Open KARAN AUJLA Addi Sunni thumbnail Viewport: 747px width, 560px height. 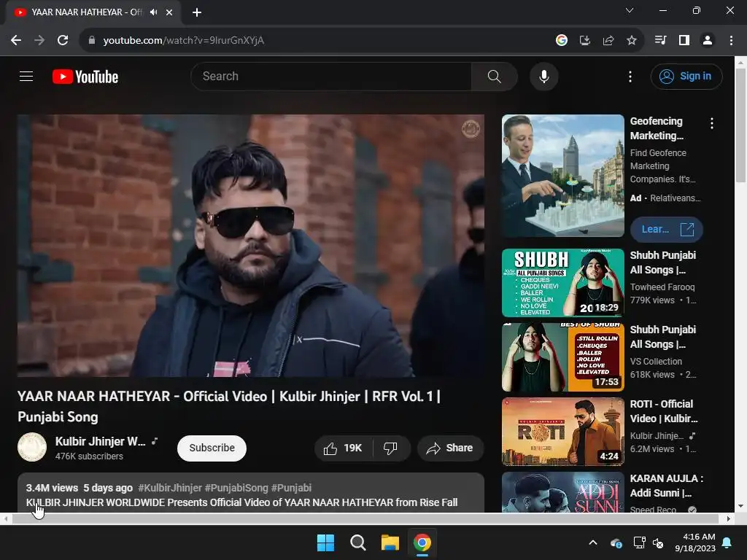(x=562, y=492)
